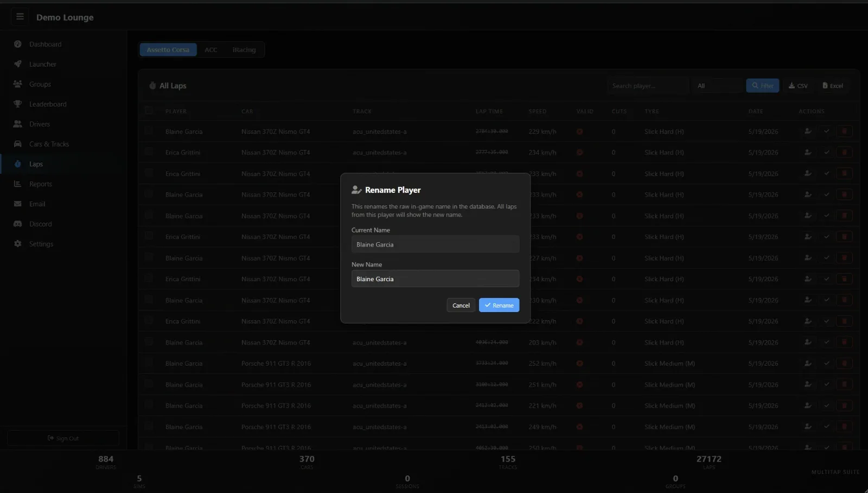Click the TRACK column header
Image resolution: width=868 pixels, height=493 pixels.
[362, 111]
